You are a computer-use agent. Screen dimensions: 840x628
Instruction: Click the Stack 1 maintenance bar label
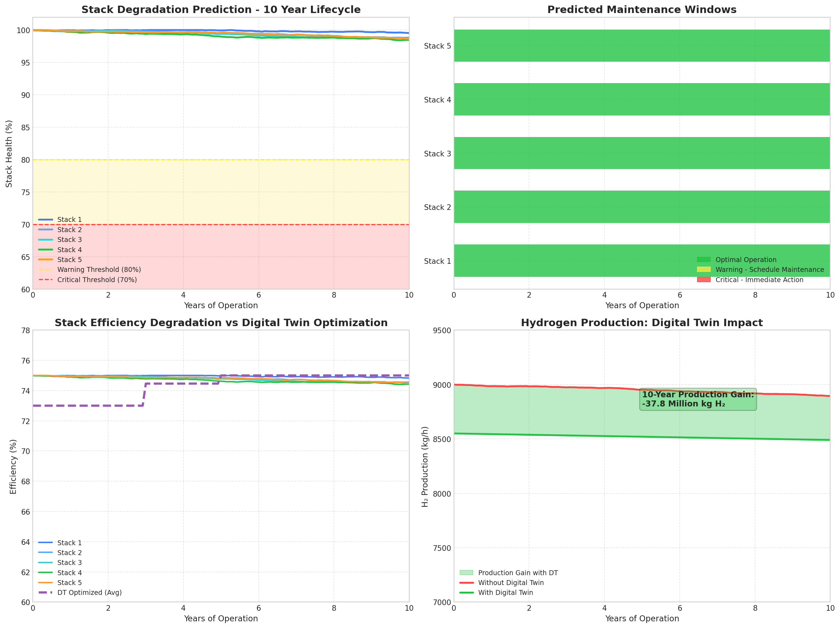(x=437, y=261)
